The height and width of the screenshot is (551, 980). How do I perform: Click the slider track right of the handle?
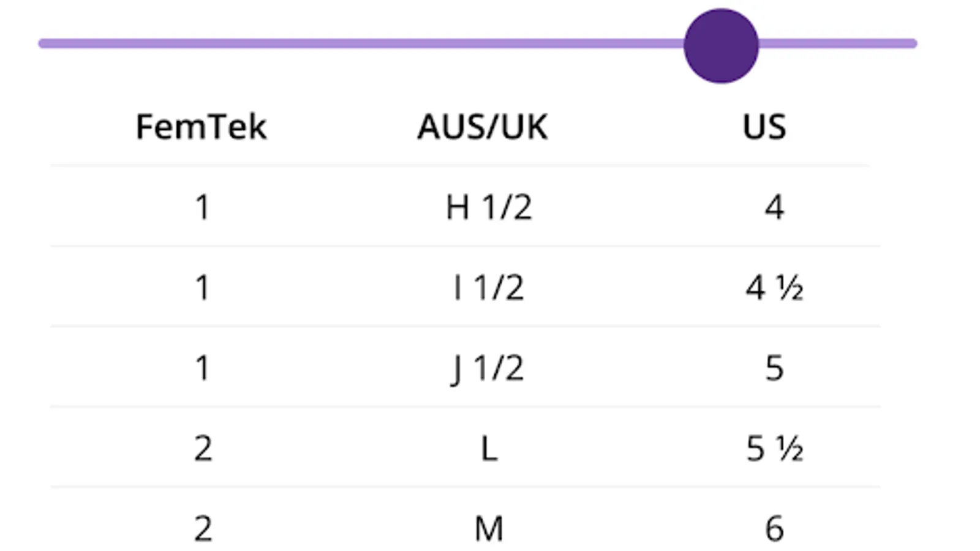838,43
